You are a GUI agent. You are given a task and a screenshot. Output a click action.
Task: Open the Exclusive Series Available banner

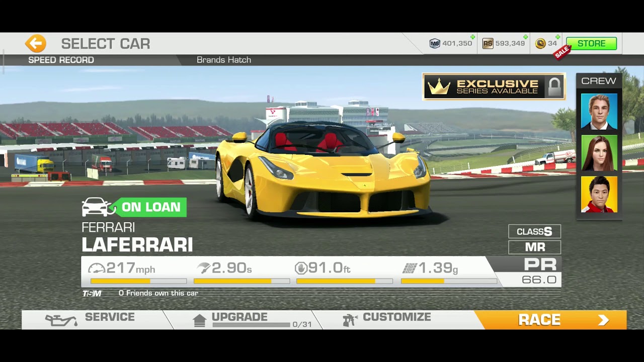pyautogui.click(x=494, y=87)
